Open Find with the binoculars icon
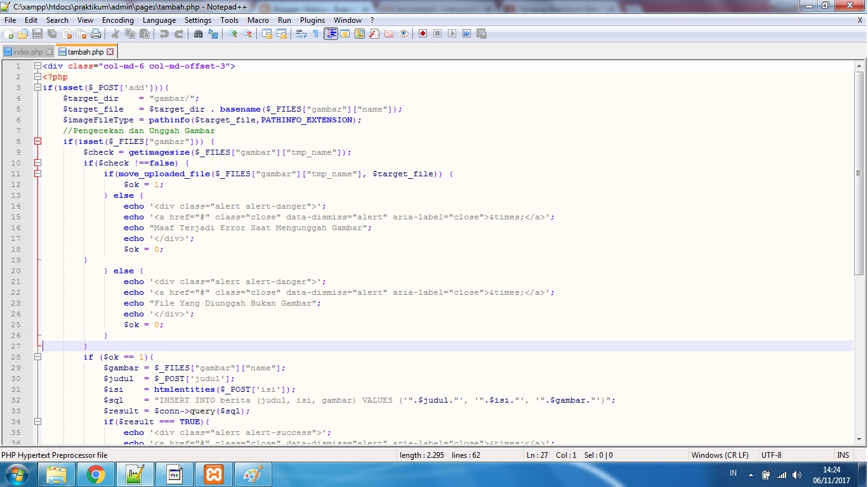This screenshot has width=868, height=487. click(198, 34)
